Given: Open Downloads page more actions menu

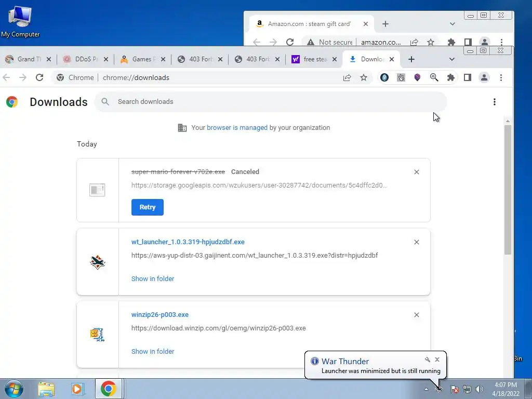Looking at the screenshot, I should pyautogui.click(x=495, y=102).
